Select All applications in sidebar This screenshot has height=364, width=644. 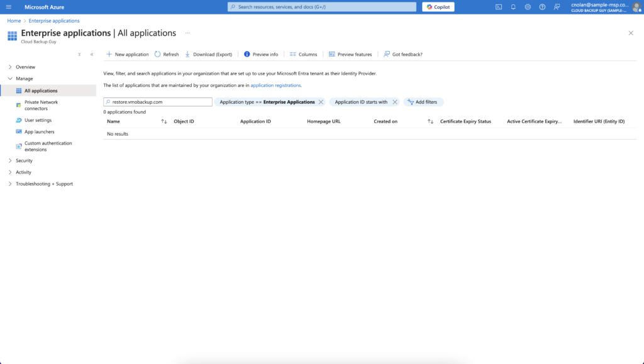[x=49, y=91]
